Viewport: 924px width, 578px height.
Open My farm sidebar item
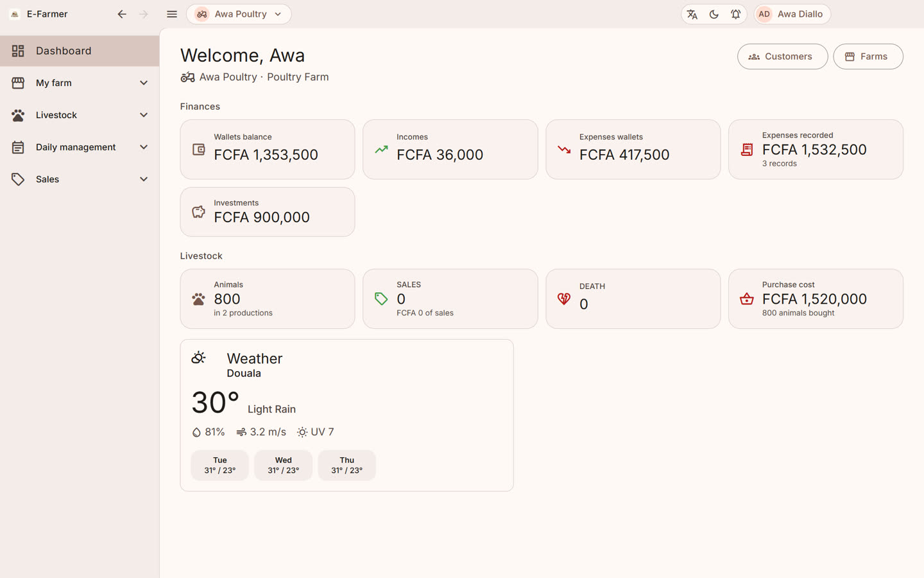[x=80, y=83]
